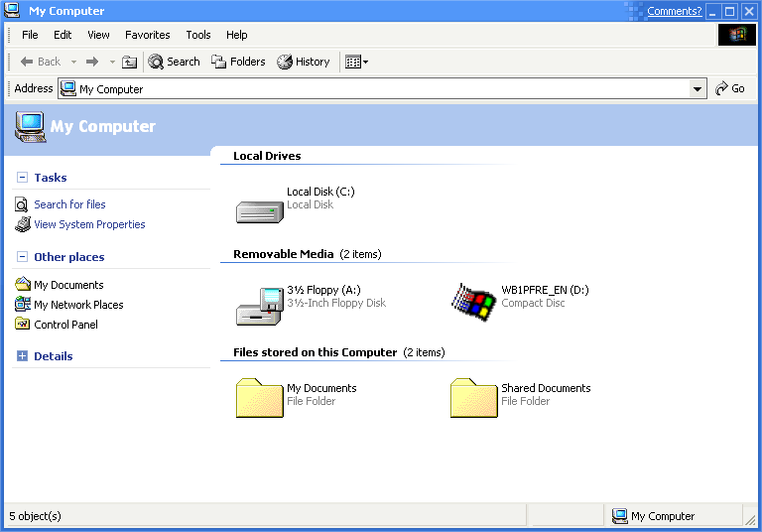Viewport: 762px width, 532px height.
Task: Open the Back history dropdown arrow
Action: [73, 62]
